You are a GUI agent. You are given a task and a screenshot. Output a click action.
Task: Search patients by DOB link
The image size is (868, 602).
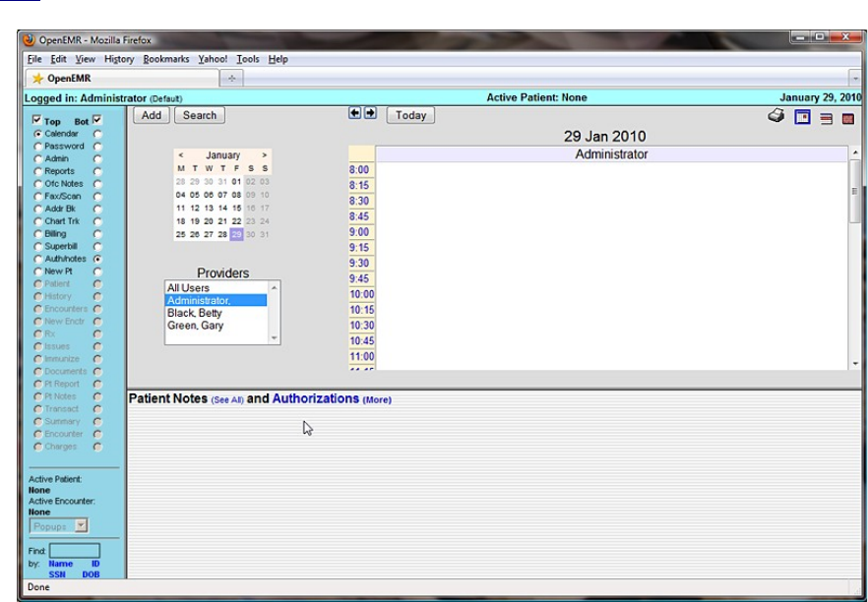click(x=91, y=574)
